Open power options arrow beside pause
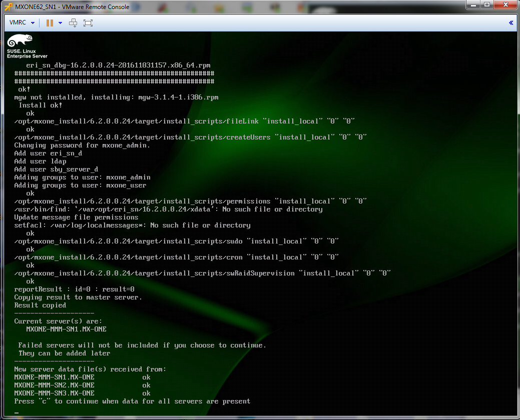Viewport: 520px width, 420px height. click(60, 23)
